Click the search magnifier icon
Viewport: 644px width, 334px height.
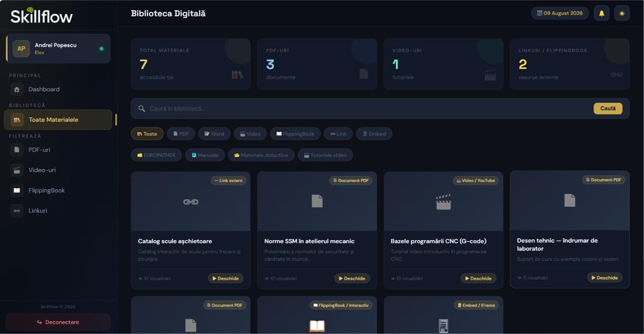pyautogui.click(x=142, y=108)
